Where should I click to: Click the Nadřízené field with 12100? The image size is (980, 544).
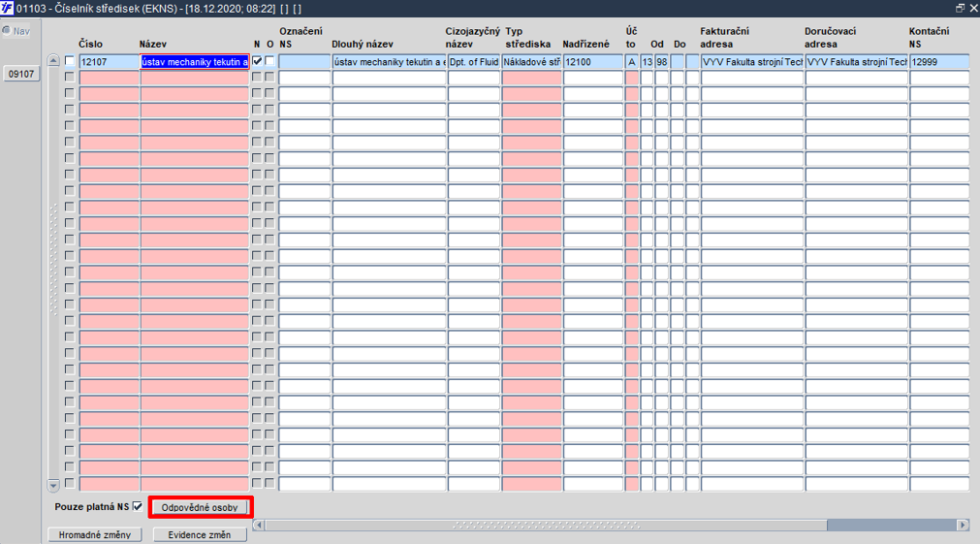point(592,62)
